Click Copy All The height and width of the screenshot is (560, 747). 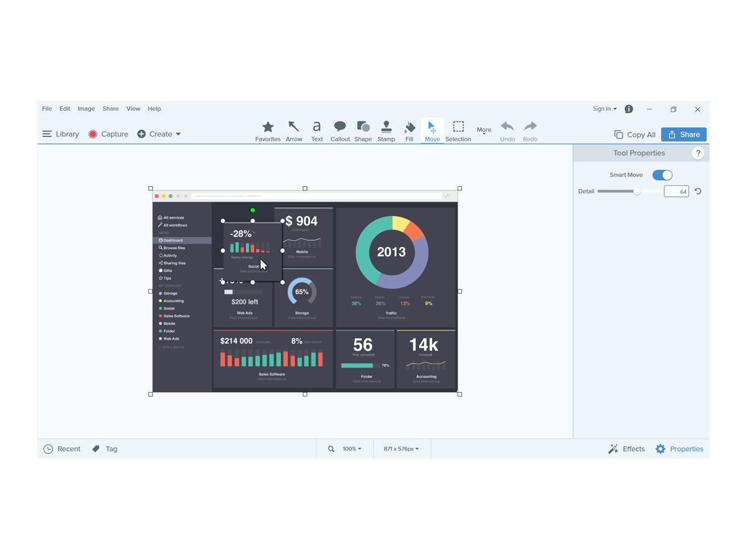tap(634, 134)
